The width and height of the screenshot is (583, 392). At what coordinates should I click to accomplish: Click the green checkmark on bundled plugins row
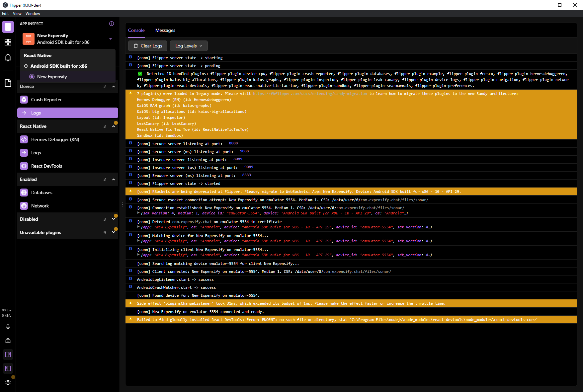140,74
